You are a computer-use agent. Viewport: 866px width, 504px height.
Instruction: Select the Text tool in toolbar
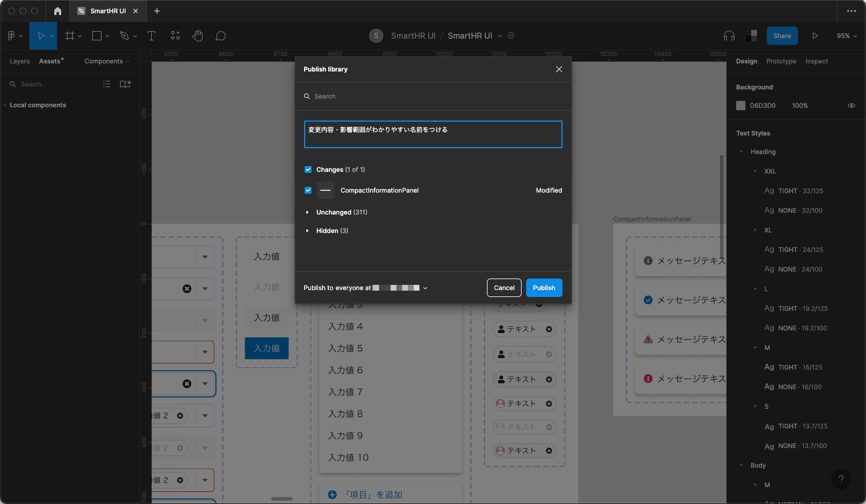(x=151, y=36)
